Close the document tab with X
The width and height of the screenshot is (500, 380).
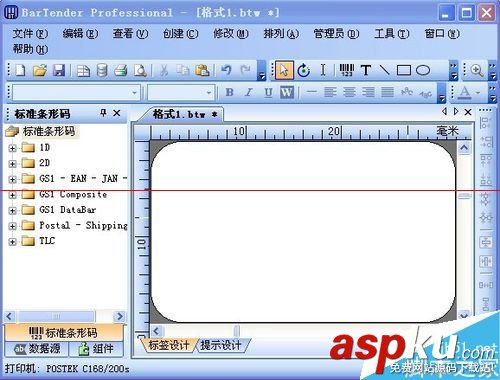click(x=468, y=112)
